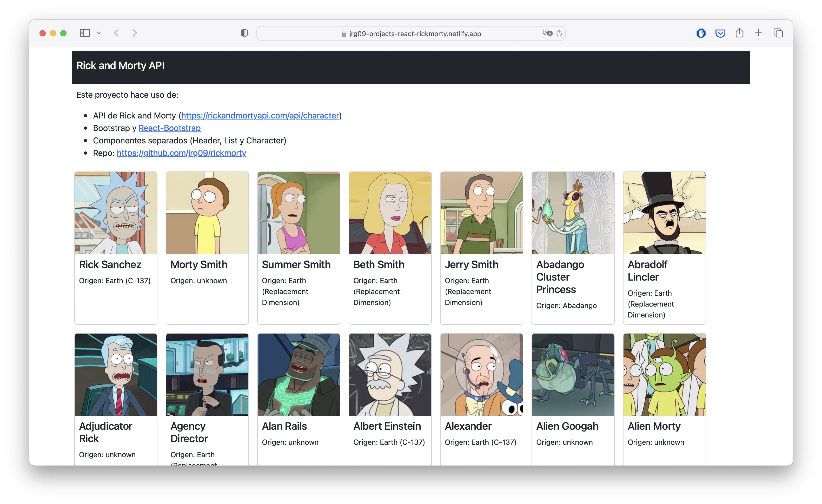Click Abadango Cluster Princess's image
The height and width of the screenshot is (504, 822).
tap(573, 213)
